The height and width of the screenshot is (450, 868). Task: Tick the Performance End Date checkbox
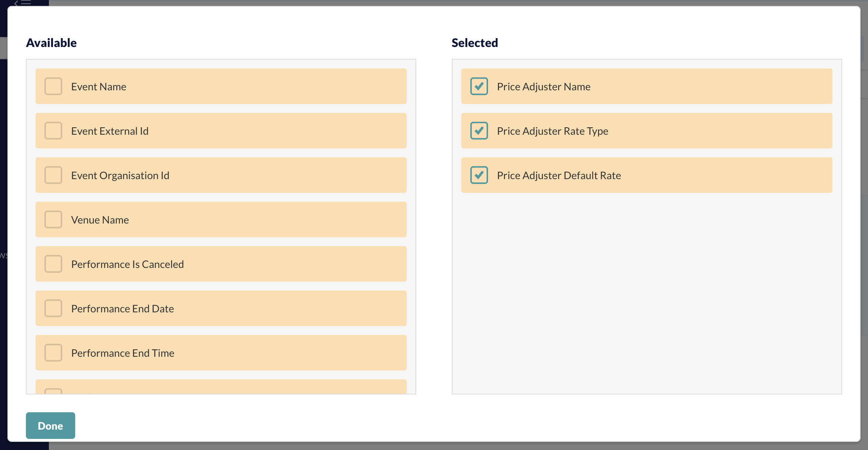(x=53, y=308)
